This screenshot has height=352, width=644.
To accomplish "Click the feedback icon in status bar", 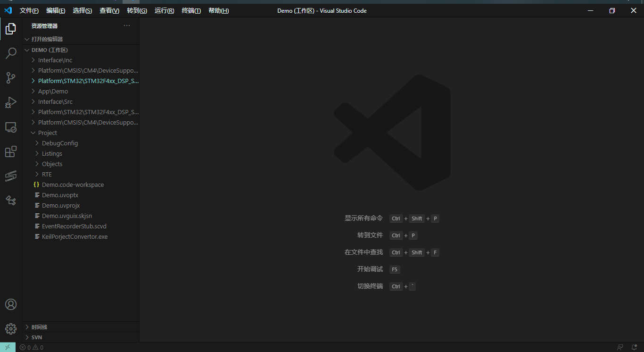I will tap(620, 347).
